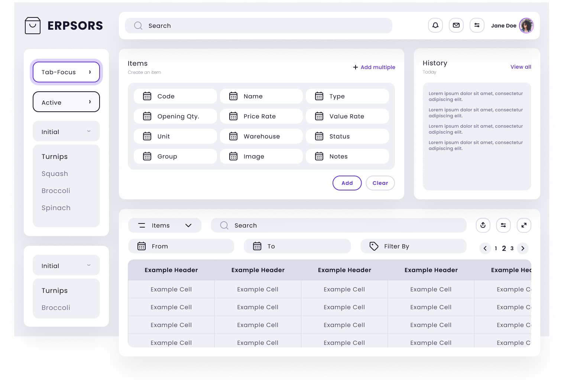Open notifications bell icon
The height and width of the screenshot is (392, 564).
(435, 26)
